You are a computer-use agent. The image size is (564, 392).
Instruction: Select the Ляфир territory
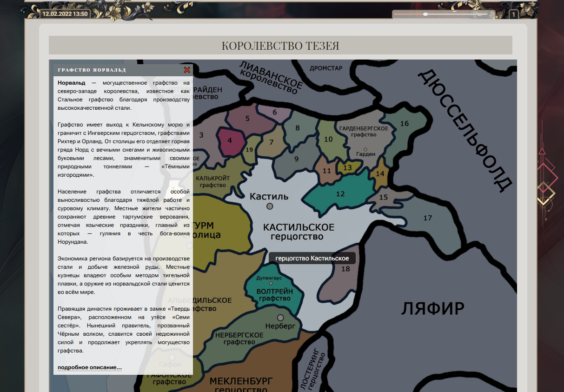point(433,308)
